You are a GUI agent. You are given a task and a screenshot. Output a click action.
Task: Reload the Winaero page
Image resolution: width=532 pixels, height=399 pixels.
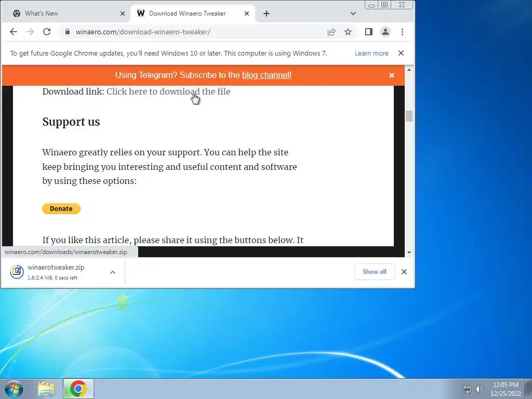pyautogui.click(x=47, y=32)
